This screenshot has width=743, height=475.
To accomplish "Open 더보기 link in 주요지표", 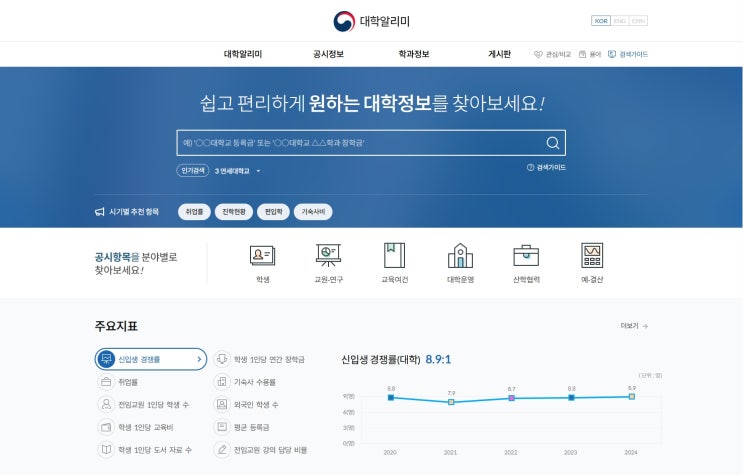I will click(629, 326).
